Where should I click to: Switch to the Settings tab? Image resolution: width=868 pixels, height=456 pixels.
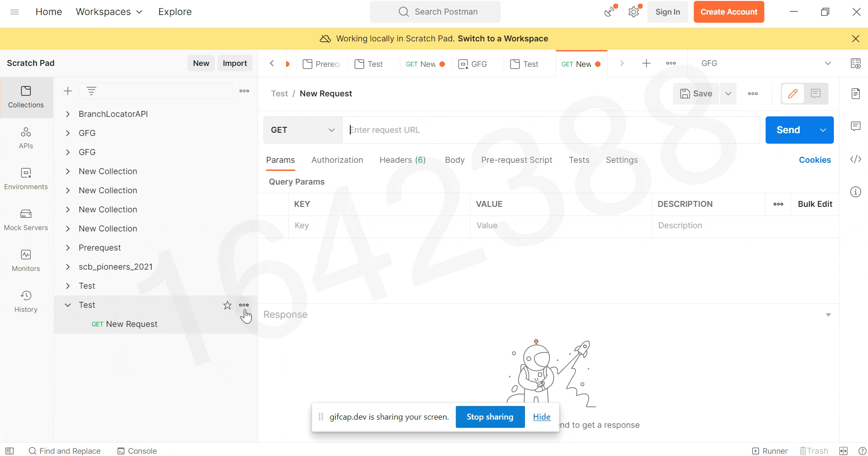point(622,160)
